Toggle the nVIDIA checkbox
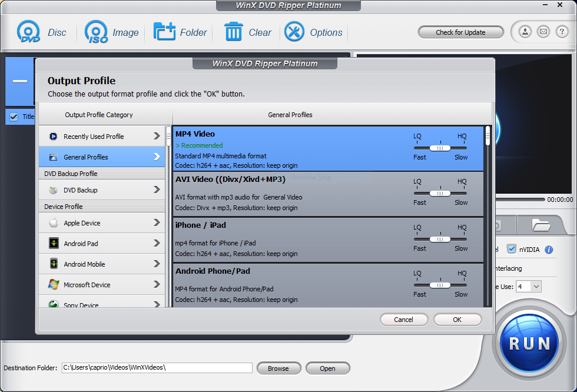 pos(512,249)
